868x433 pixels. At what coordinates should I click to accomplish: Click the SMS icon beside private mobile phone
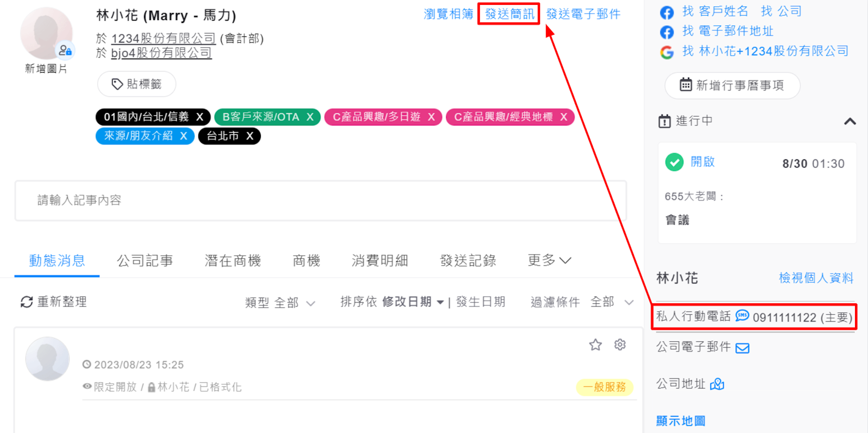click(x=742, y=316)
